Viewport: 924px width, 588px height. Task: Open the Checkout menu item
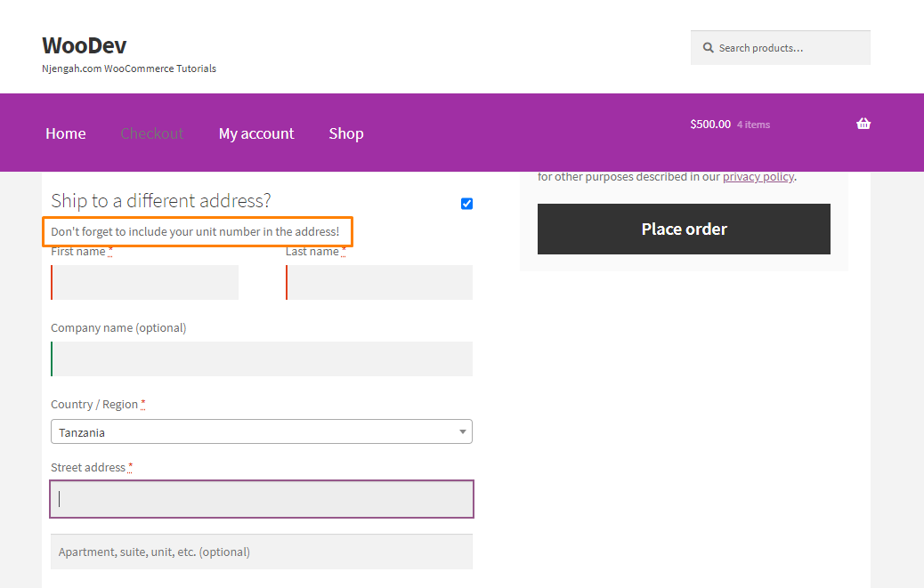point(152,133)
